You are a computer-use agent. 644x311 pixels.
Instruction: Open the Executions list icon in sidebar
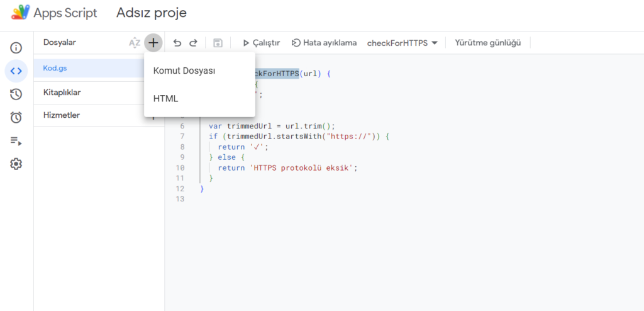click(16, 141)
